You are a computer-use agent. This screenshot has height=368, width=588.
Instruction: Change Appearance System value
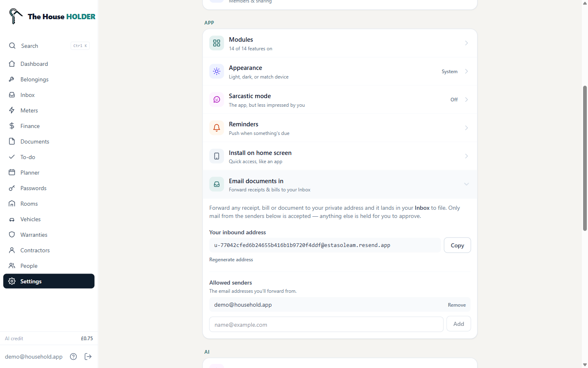450,72
